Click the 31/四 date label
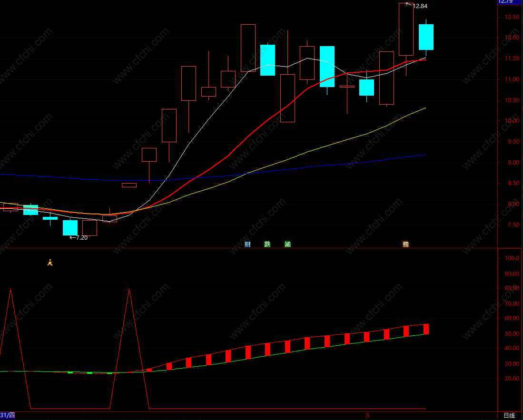This screenshot has height=420, width=523. pyautogui.click(x=8, y=415)
